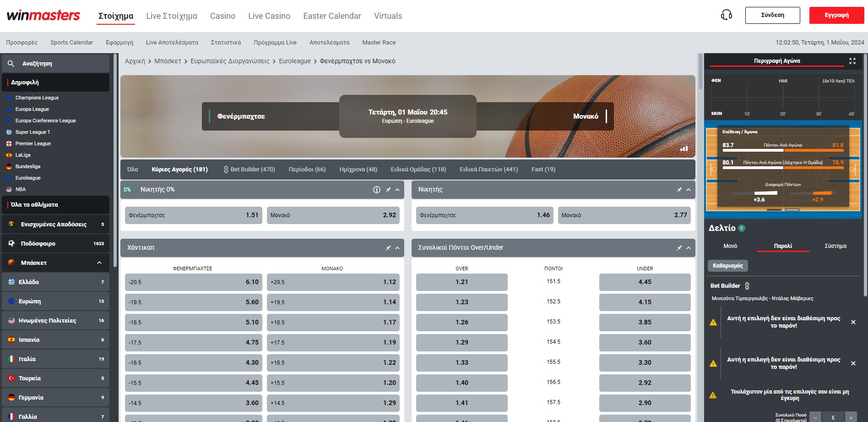868x422 pixels.
Task: Open statistics bars icon on match banner
Action: (x=684, y=148)
